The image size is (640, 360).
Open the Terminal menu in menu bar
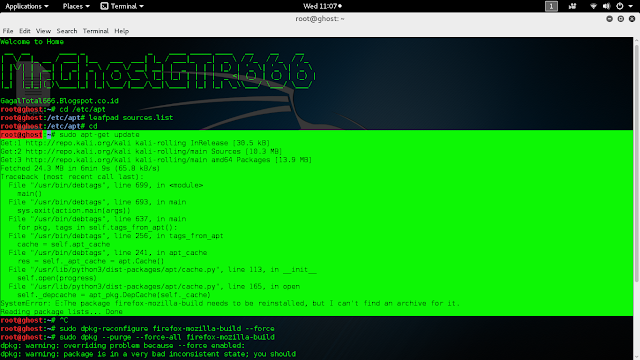96,31
